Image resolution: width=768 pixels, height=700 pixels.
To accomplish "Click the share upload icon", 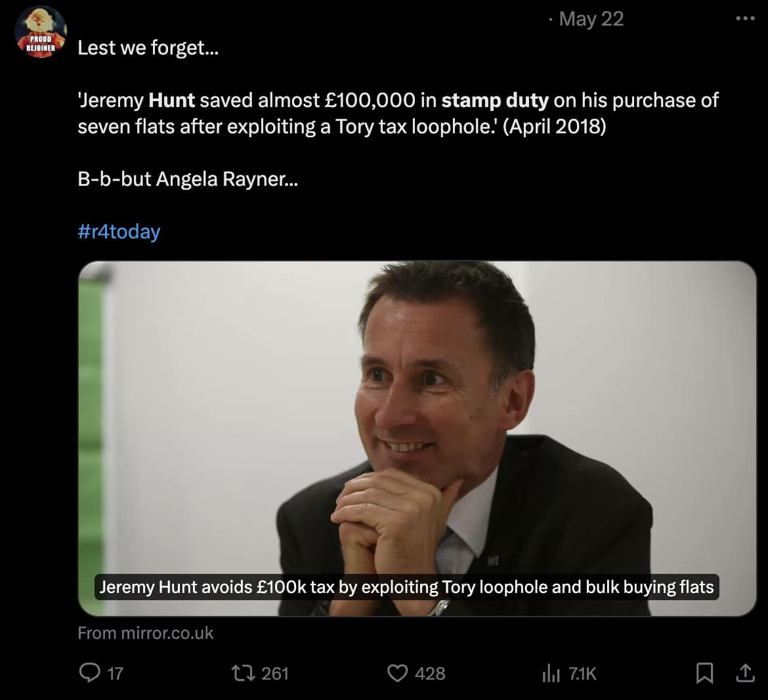I will 745,673.
